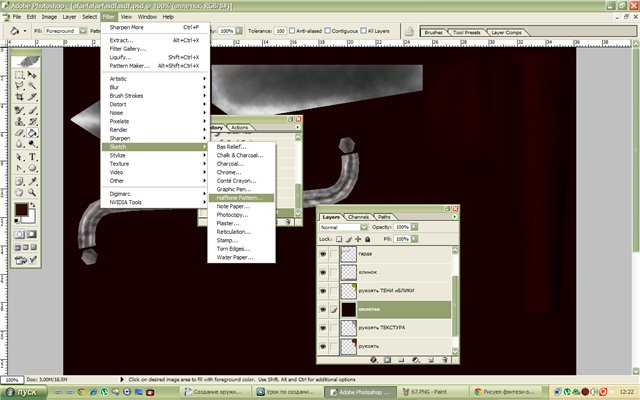Hide the рукоять ТЕНИ иБЛИКИ layer
The image size is (640, 400).
point(323,291)
